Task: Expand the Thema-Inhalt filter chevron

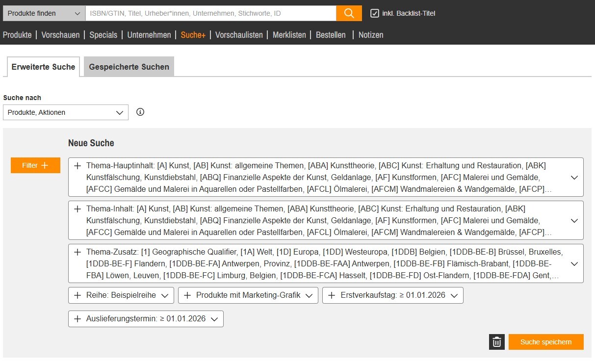Action: click(574, 221)
